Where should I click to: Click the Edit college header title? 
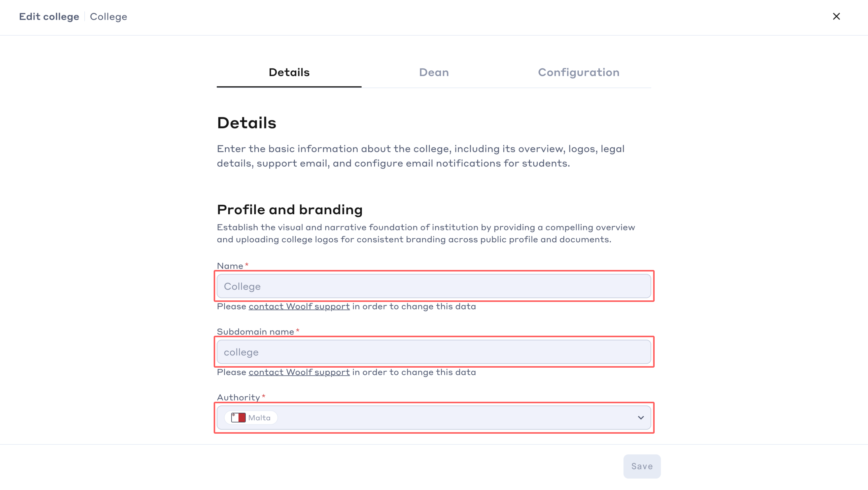[x=49, y=16]
